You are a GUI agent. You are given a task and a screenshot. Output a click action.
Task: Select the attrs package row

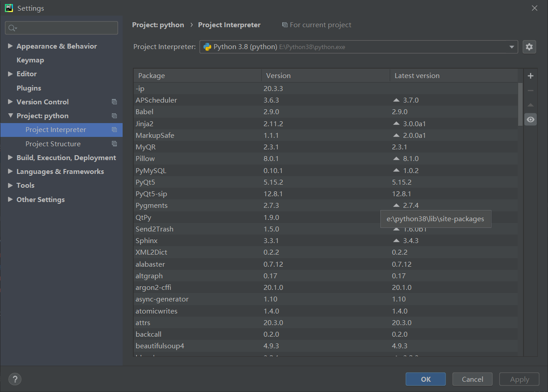tap(326, 322)
